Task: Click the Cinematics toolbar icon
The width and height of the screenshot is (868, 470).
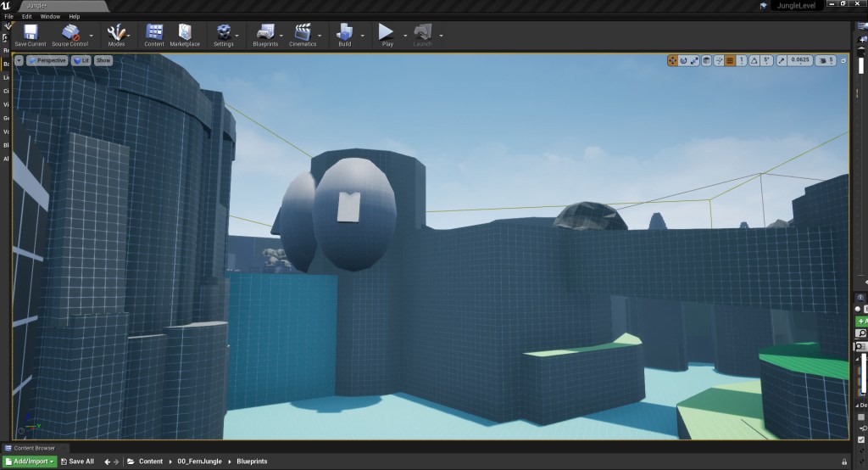Action: click(x=303, y=33)
